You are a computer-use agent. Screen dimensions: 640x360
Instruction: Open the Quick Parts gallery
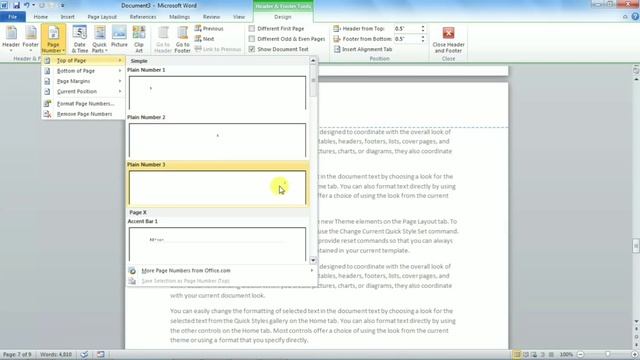pyautogui.click(x=100, y=39)
